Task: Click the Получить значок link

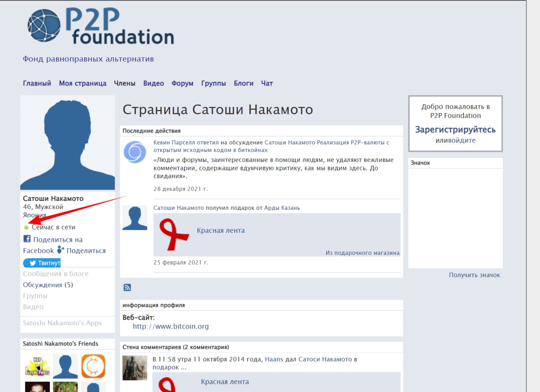Action: [475, 275]
